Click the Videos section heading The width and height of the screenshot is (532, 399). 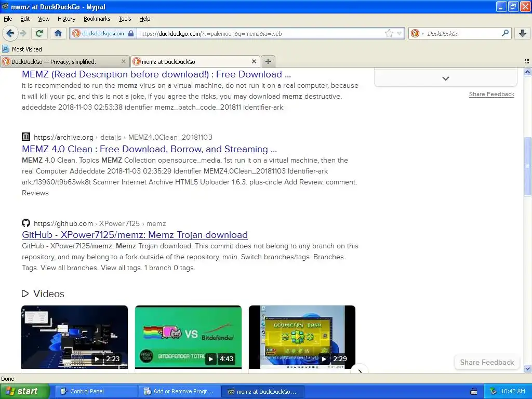pos(48,294)
